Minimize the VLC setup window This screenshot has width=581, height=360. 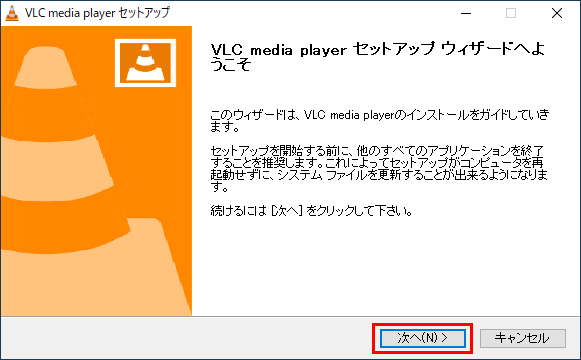point(466,13)
